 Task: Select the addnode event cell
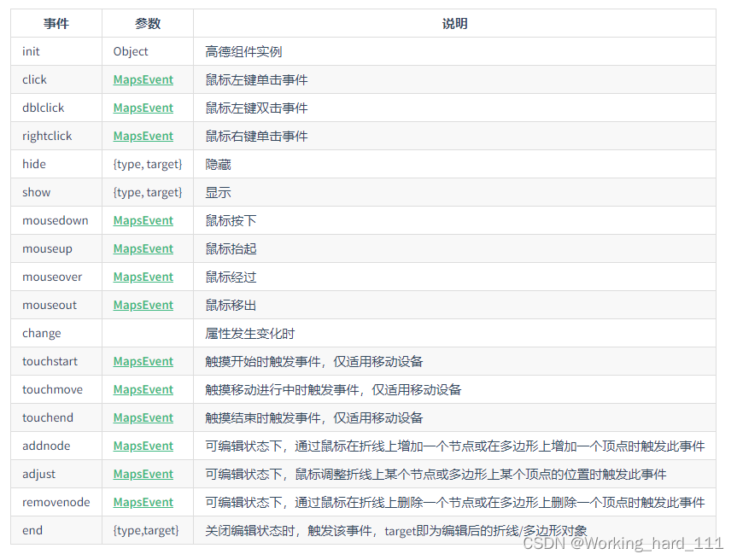[56, 446]
